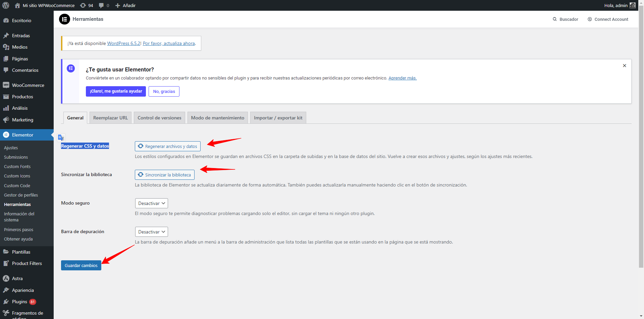Viewport: 644px width, 319px height.
Task: Click the Plantillas folder icon
Action: pos(6,252)
